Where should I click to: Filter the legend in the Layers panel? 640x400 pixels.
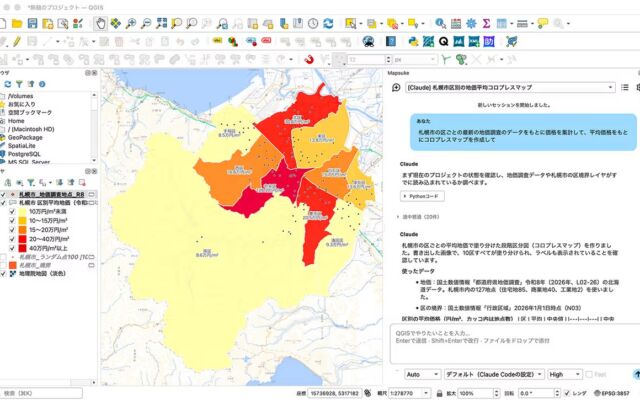pyautogui.click(x=31, y=182)
